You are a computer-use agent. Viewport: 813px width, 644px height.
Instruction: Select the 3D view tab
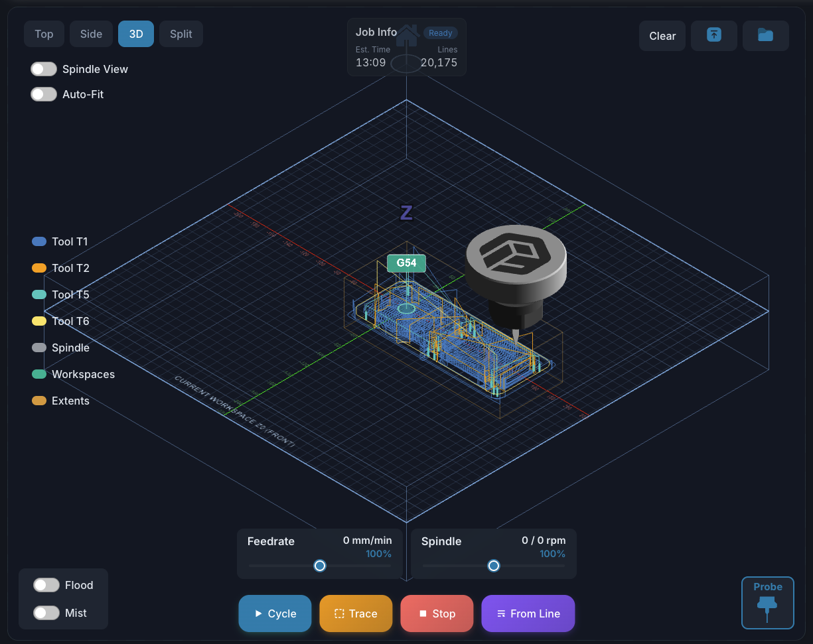(136, 34)
